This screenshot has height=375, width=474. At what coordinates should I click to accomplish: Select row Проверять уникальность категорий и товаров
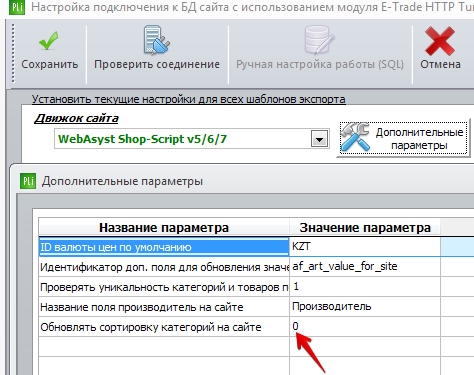pos(164,287)
